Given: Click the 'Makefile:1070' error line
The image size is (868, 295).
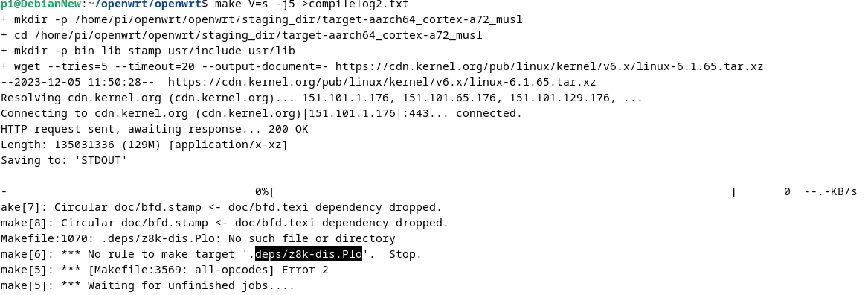Looking at the screenshot, I should click(x=198, y=239).
